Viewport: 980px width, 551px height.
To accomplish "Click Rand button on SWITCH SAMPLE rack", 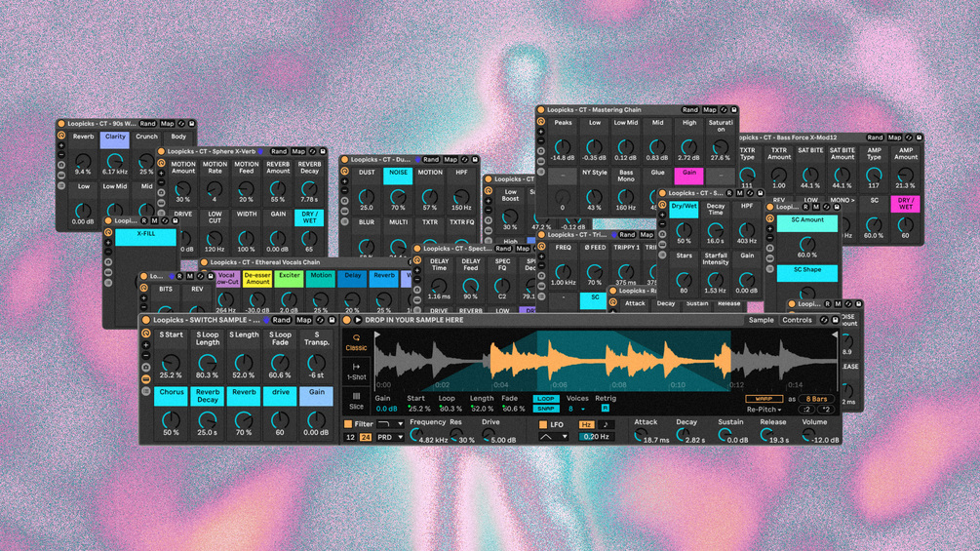I will click(x=281, y=320).
